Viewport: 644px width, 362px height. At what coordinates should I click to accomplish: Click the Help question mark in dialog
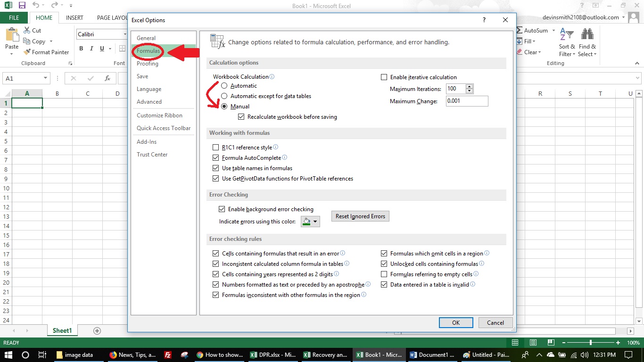(x=484, y=20)
